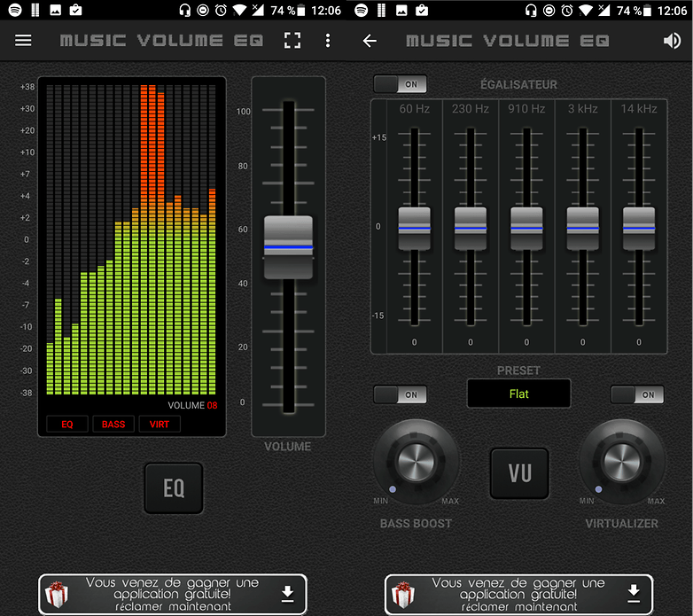Screen dimensions: 693x616
Task: Tap the image icon in left status bar
Action: click(55, 10)
